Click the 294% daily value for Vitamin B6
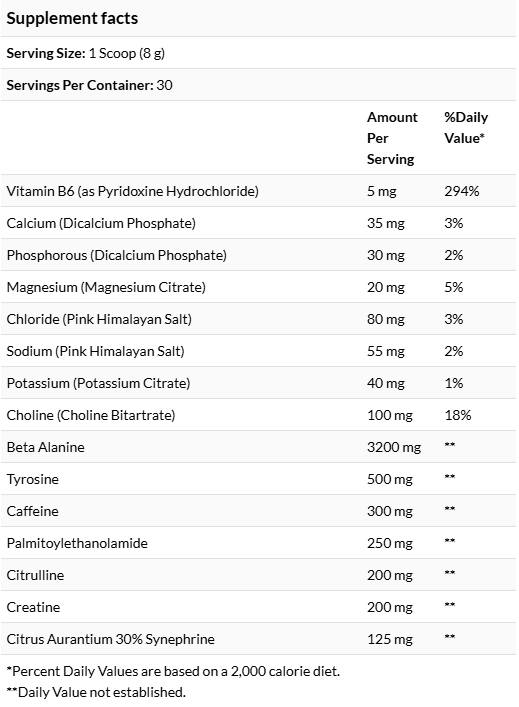 coord(462,191)
